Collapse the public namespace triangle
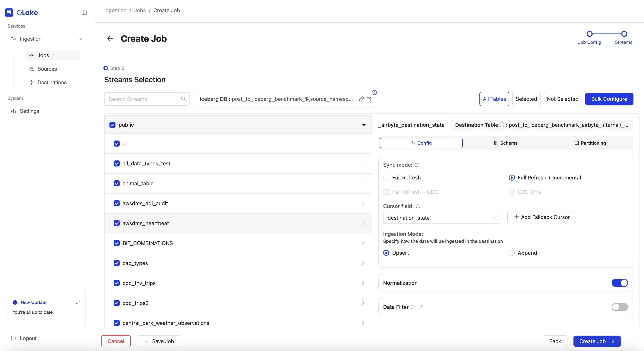 364,125
